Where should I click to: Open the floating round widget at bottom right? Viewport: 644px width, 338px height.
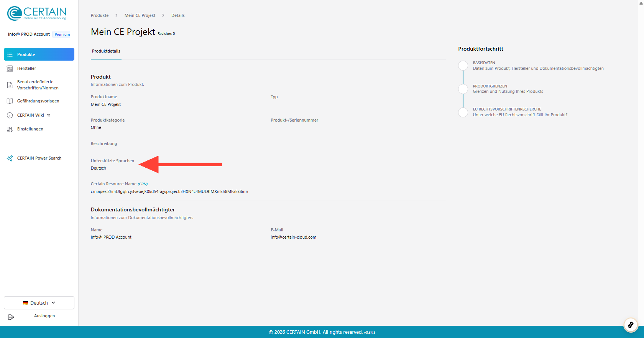631,325
